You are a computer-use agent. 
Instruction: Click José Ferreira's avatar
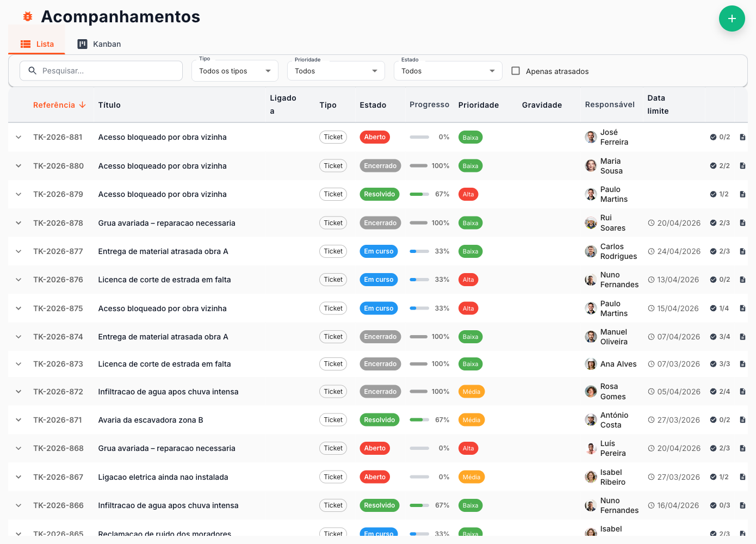pos(591,137)
